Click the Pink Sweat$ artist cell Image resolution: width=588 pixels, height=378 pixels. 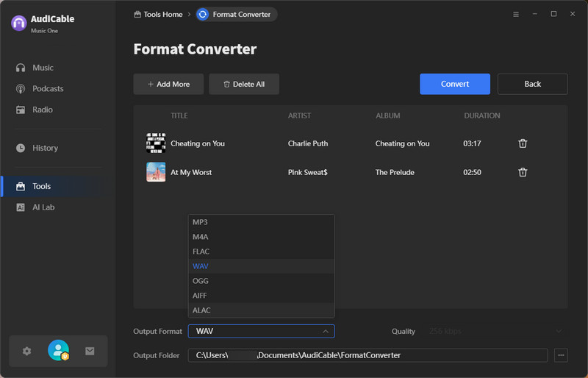[x=307, y=172]
